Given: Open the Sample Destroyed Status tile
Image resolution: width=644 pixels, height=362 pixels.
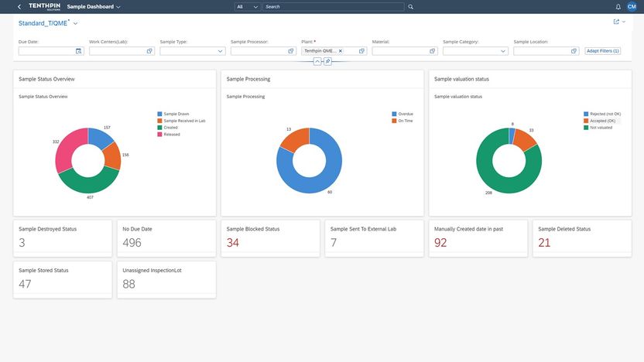Looking at the screenshot, I should point(63,238).
